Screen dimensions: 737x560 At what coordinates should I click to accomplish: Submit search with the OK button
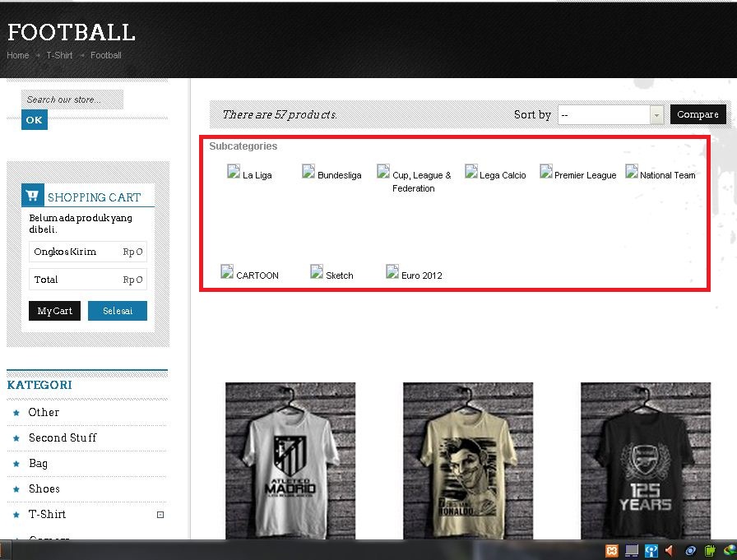[x=35, y=120]
